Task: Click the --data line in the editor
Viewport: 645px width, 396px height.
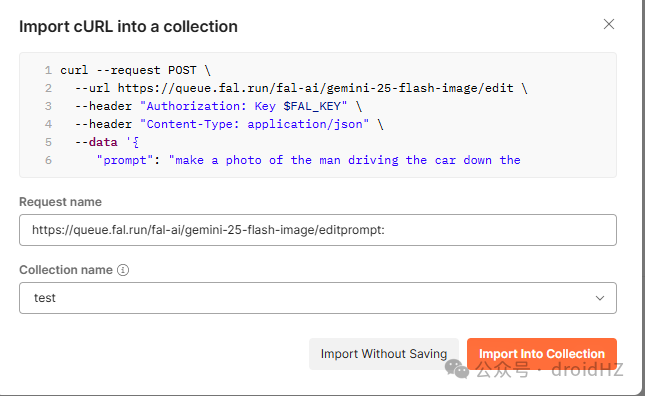Action: [107, 142]
